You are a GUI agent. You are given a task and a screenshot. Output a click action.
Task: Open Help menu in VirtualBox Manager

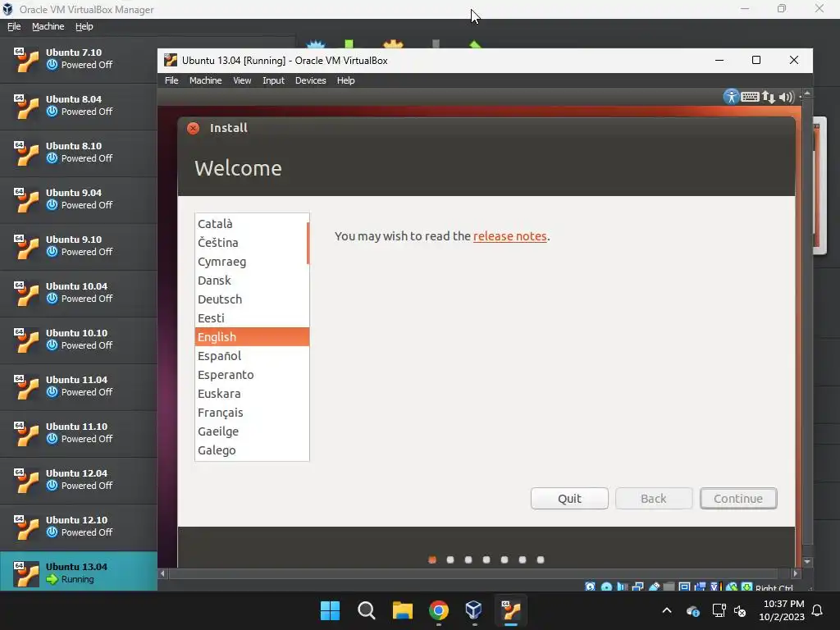84,26
